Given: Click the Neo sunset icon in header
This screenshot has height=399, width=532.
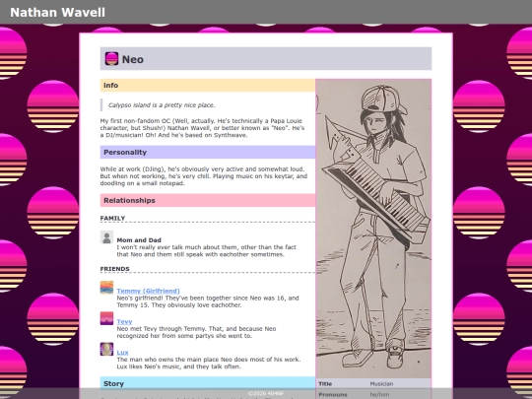Looking at the screenshot, I should 111,59.
